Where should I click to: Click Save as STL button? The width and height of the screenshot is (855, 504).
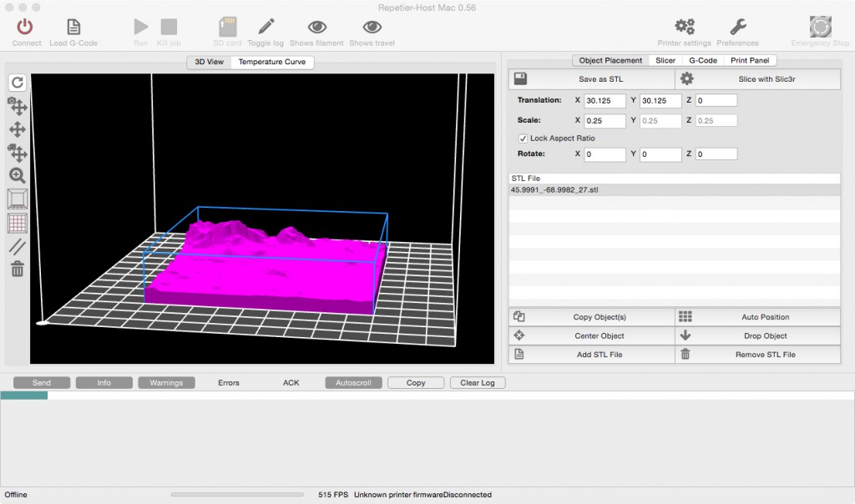[592, 79]
